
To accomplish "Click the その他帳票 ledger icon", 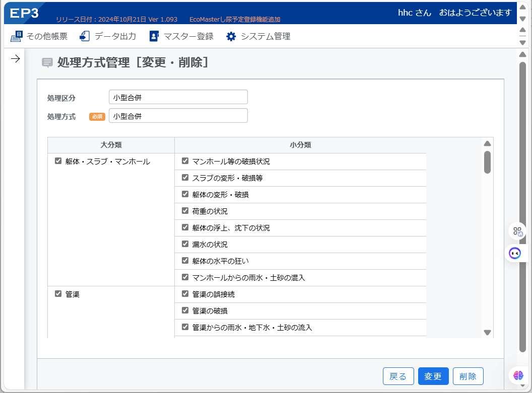I will pyautogui.click(x=16, y=36).
